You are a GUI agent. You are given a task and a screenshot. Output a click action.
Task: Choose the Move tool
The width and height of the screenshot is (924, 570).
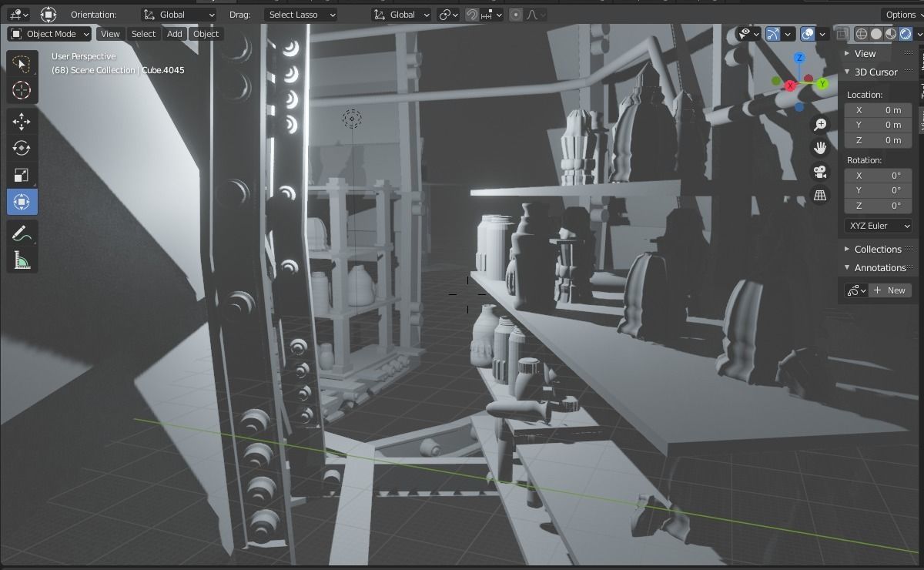click(22, 121)
